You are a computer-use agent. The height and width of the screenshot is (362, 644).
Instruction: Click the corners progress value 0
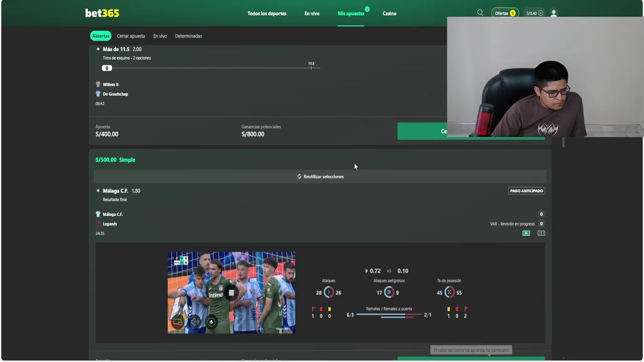[x=107, y=68]
